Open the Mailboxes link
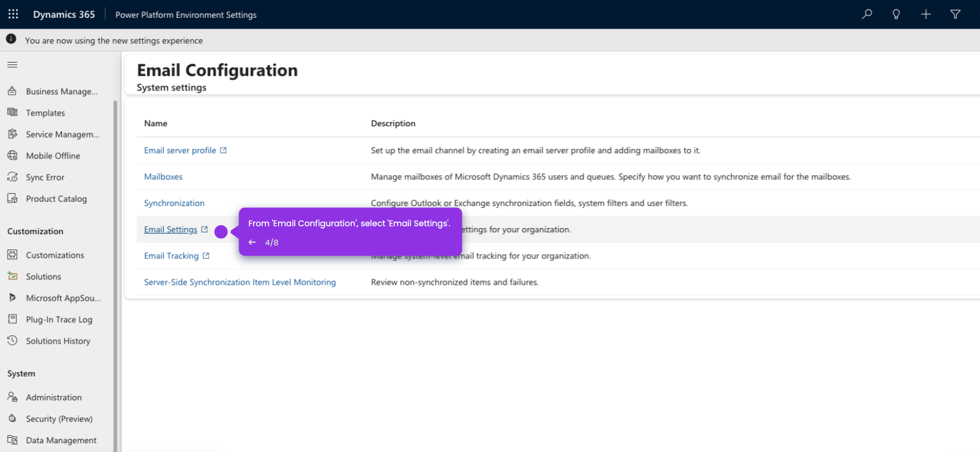The width and height of the screenshot is (980, 452). coord(163,177)
